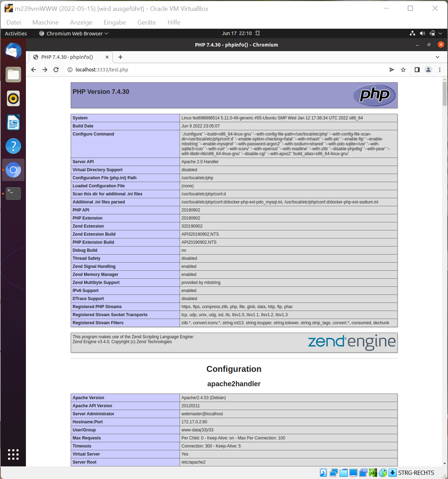Click VirtualBox display indicator
The width and height of the screenshot is (448, 479).
[x=353, y=473]
